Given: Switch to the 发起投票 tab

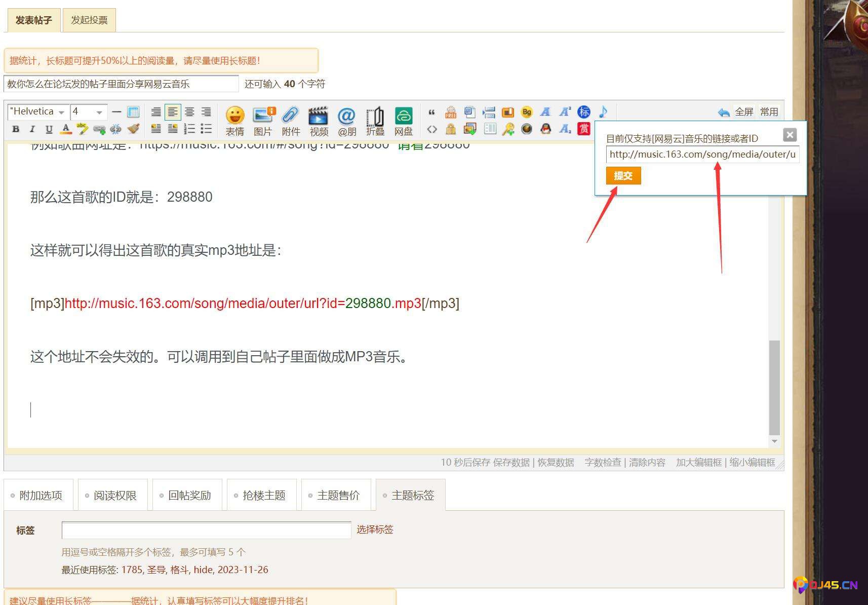Looking at the screenshot, I should [x=89, y=20].
